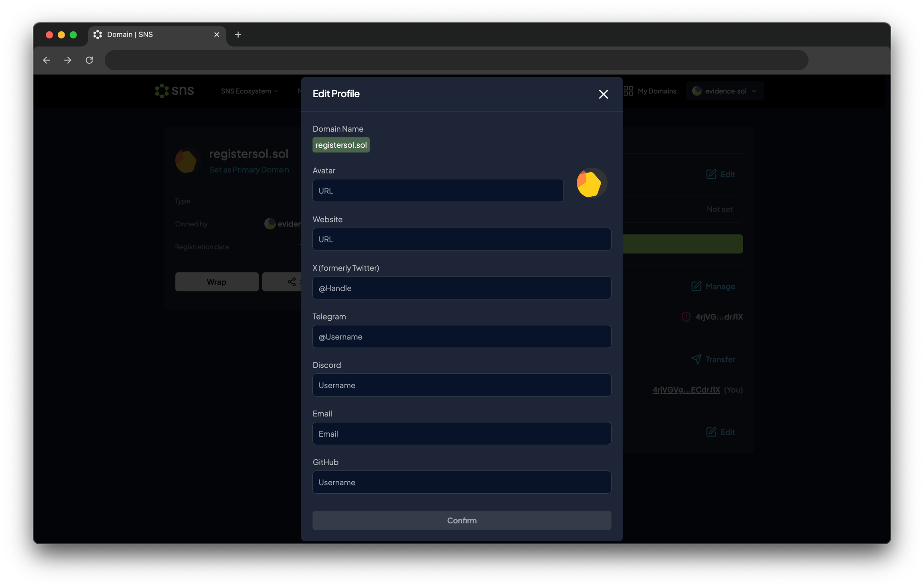Screen dimensions: 924x588
Task: Click the Transfer paper-plane icon
Action: [x=696, y=359]
